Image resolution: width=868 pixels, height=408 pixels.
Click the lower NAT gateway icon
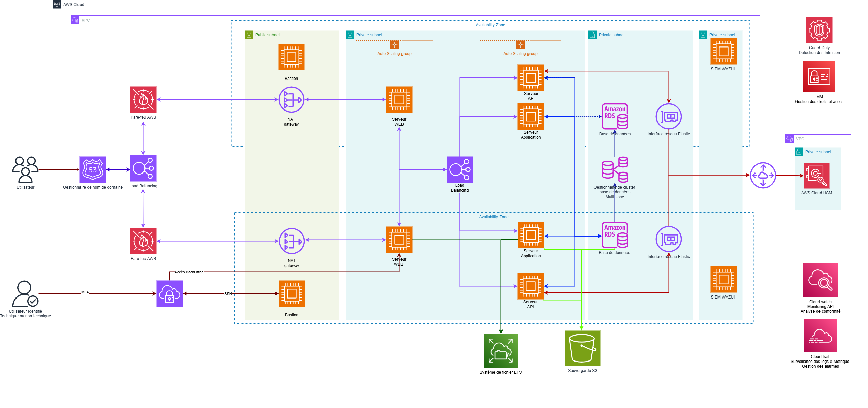tap(292, 241)
